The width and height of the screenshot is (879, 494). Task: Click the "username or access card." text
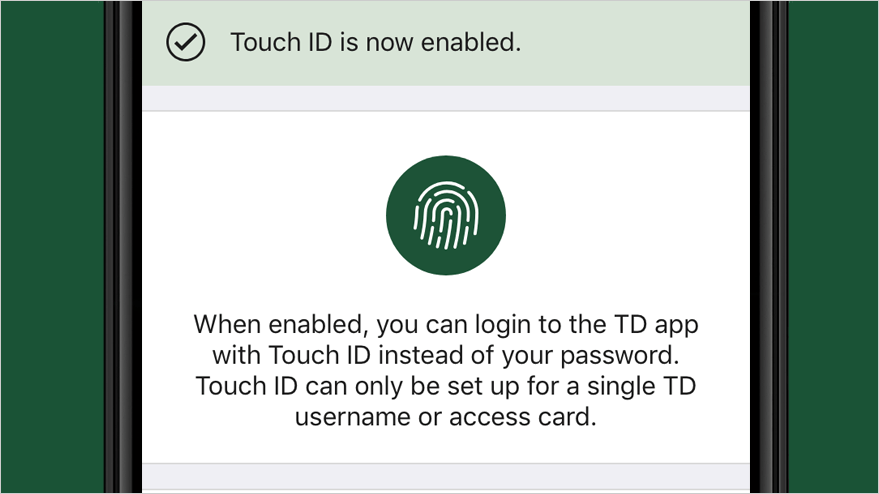tap(446, 417)
